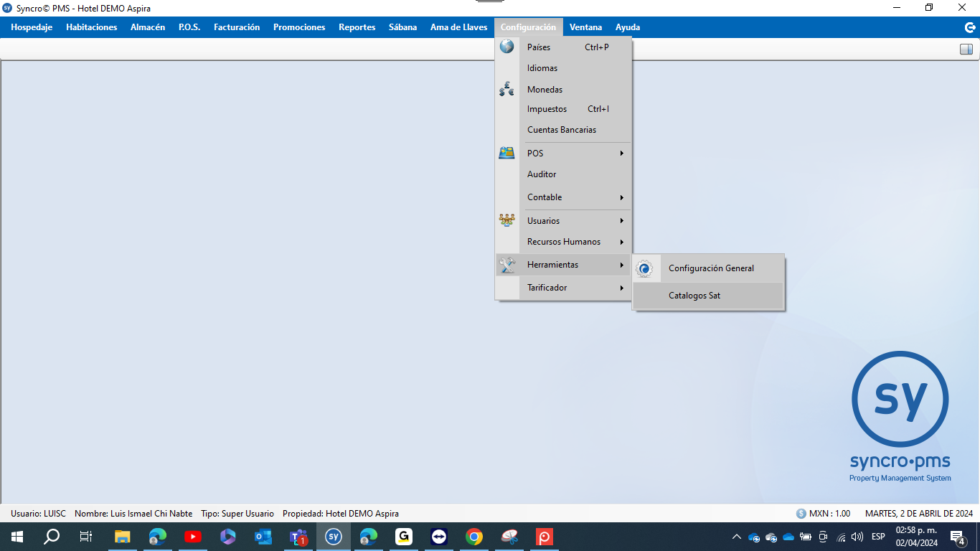The width and height of the screenshot is (980, 551).
Task: Click the globe icon beside Países
Action: tap(507, 47)
